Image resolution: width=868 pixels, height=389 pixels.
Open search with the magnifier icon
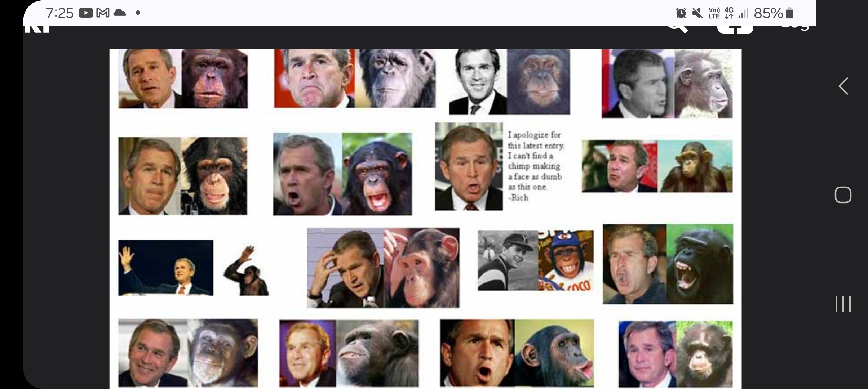pos(677,28)
